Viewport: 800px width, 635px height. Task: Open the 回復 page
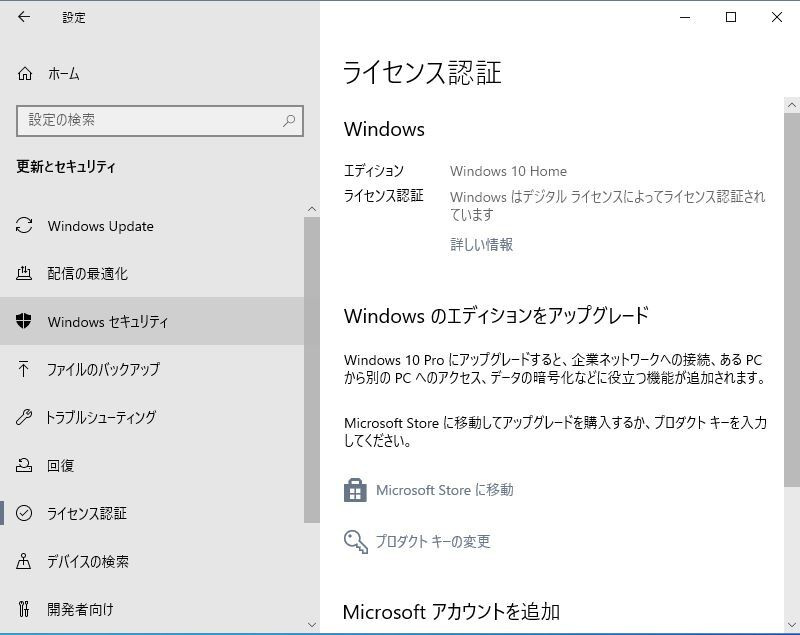click(152, 465)
